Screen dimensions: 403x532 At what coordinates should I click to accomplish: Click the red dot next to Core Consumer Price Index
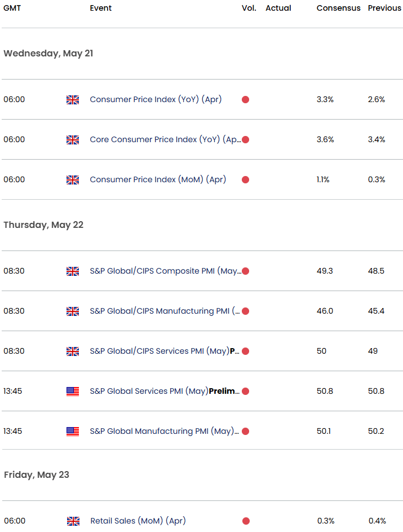[245, 139]
